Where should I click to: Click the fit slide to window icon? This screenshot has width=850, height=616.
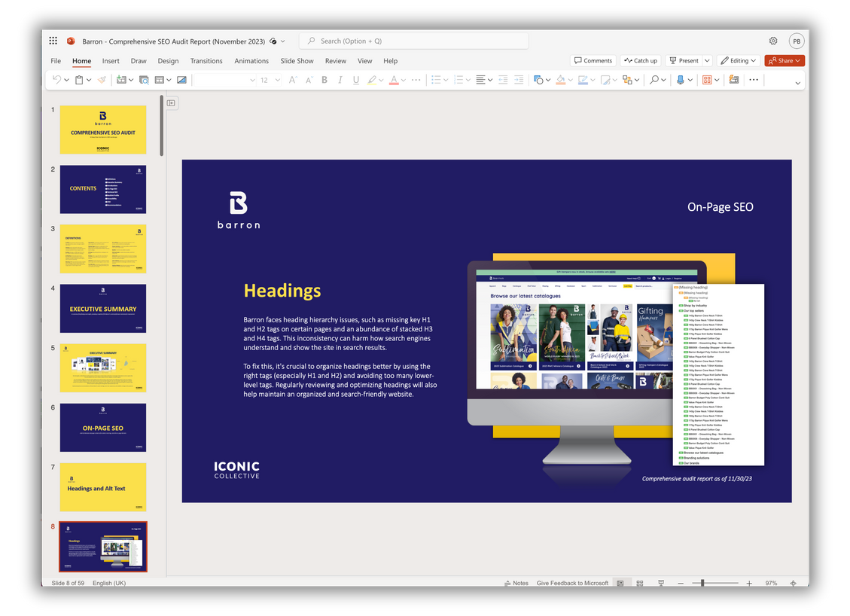click(793, 583)
